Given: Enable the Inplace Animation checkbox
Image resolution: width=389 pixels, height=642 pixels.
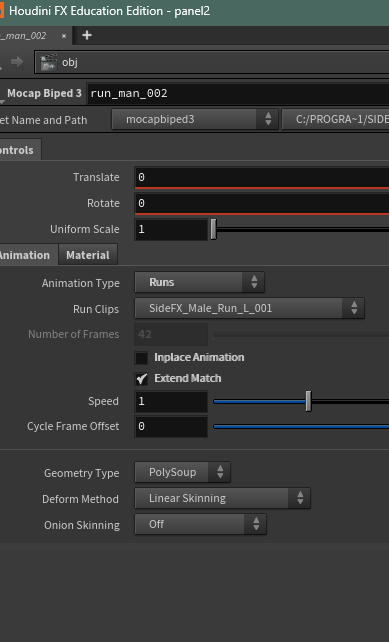Looking at the screenshot, I should pos(142,358).
